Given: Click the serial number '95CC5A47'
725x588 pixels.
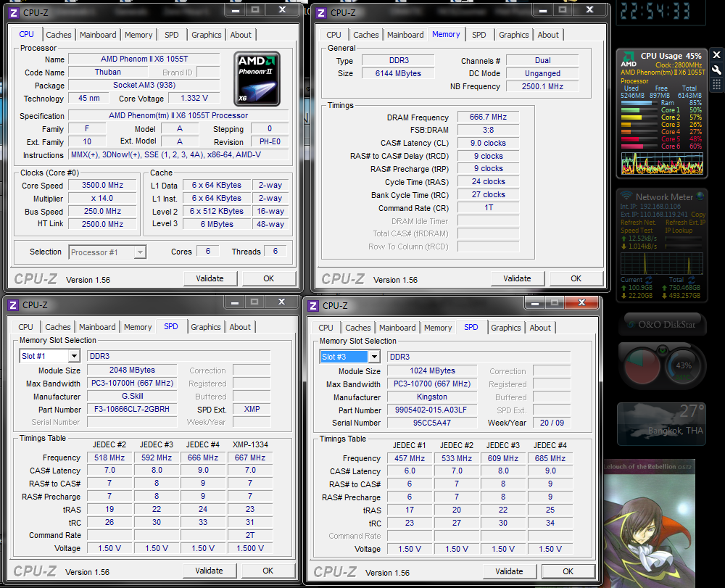Looking at the screenshot, I should coord(432,423).
